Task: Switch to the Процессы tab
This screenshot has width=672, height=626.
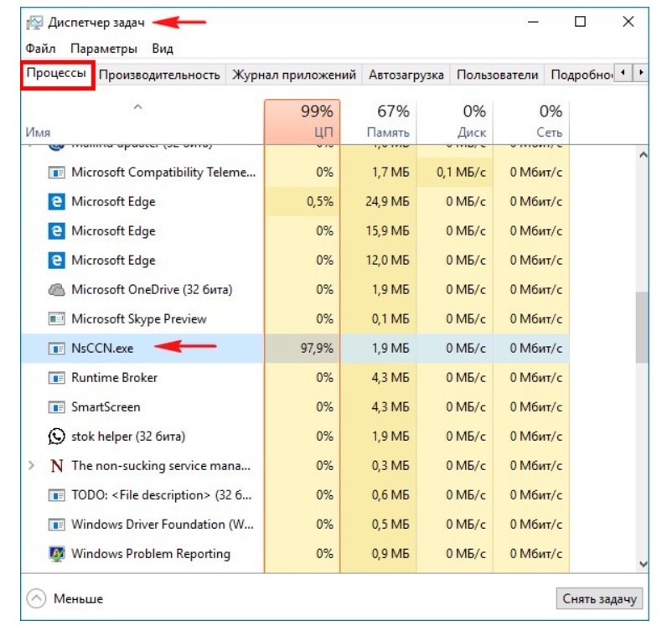Action: coord(57,74)
